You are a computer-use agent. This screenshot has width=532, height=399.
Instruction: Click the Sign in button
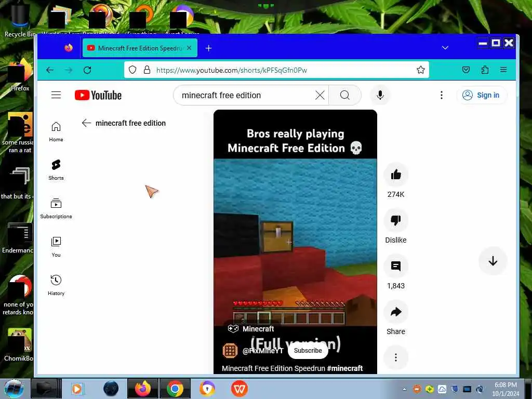click(x=482, y=96)
